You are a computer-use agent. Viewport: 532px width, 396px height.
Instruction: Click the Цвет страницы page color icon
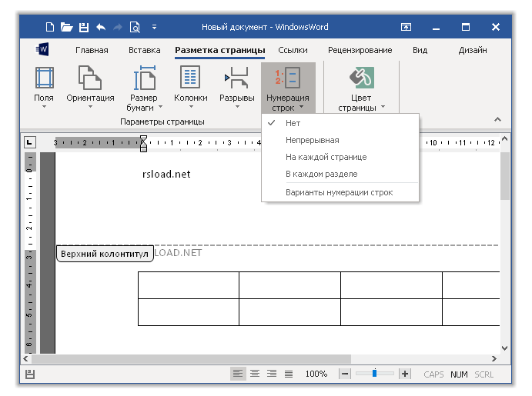pyautogui.click(x=361, y=78)
